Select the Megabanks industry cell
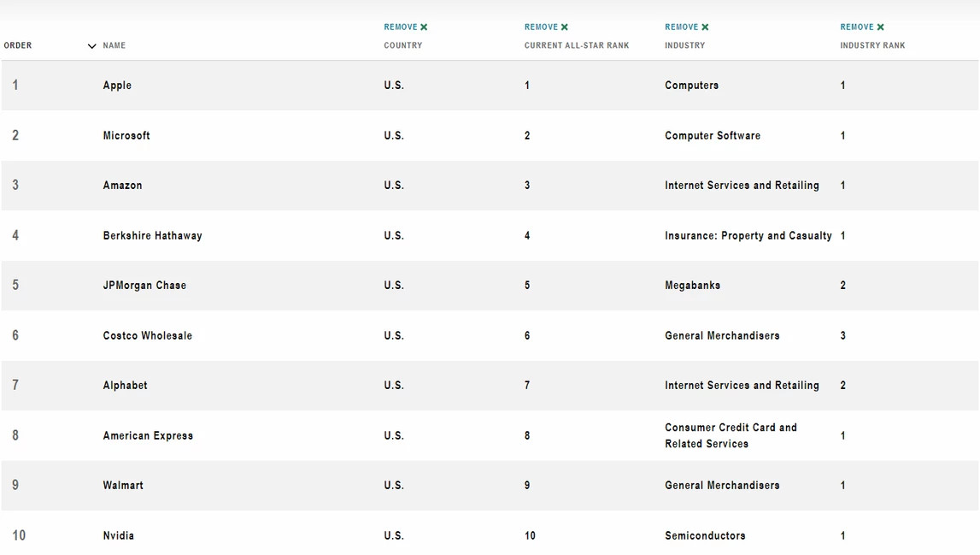 693,286
